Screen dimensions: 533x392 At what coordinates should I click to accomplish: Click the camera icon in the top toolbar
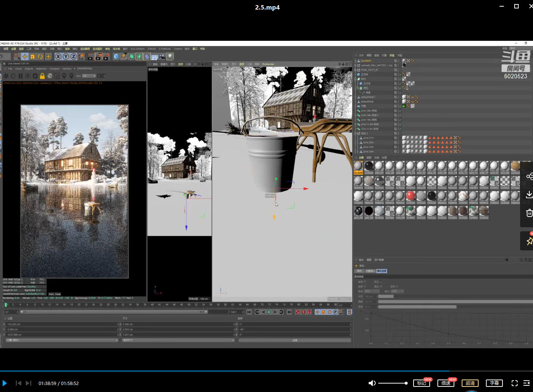162,57
